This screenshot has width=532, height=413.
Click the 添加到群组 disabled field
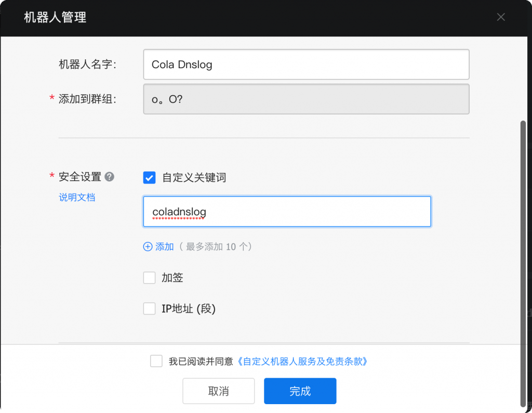307,99
